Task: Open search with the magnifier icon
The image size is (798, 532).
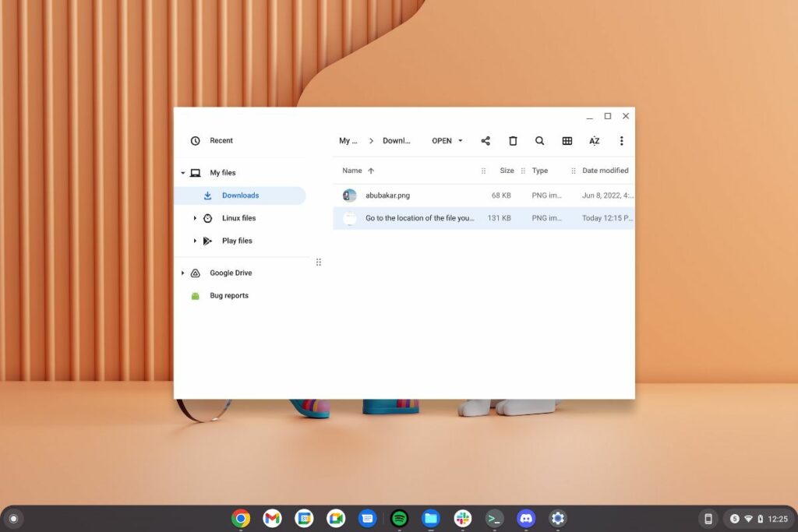Action: point(539,141)
